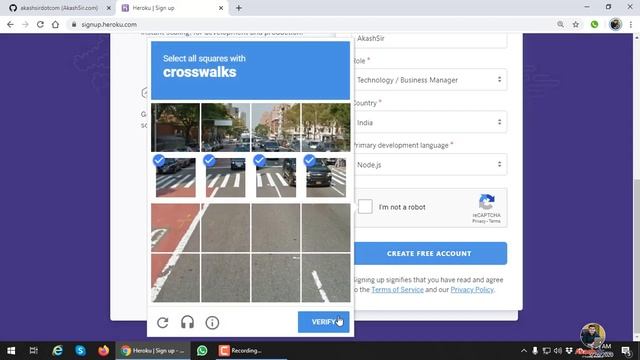Open captcha help info icon
Screen dimensions: 640x360
pyautogui.click(x=212, y=322)
